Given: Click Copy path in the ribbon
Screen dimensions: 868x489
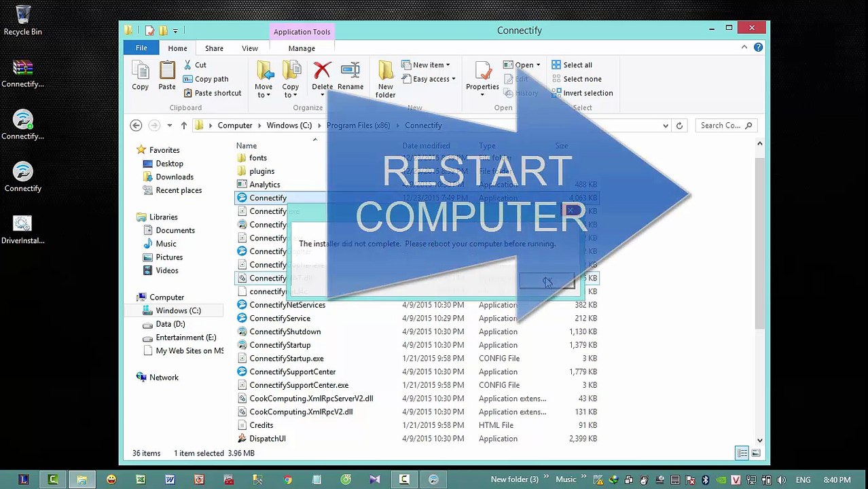Looking at the screenshot, I should pyautogui.click(x=206, y=79).
